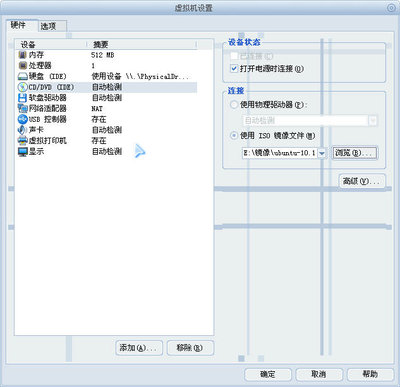
Task: Click the 摘要 column header
Action: [142, 44]
